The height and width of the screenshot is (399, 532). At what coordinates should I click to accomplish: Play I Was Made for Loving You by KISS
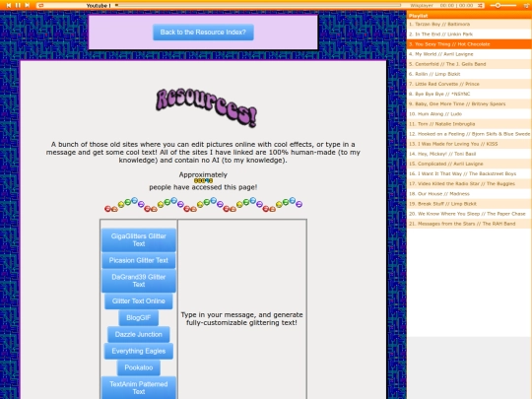click(469, 144)
